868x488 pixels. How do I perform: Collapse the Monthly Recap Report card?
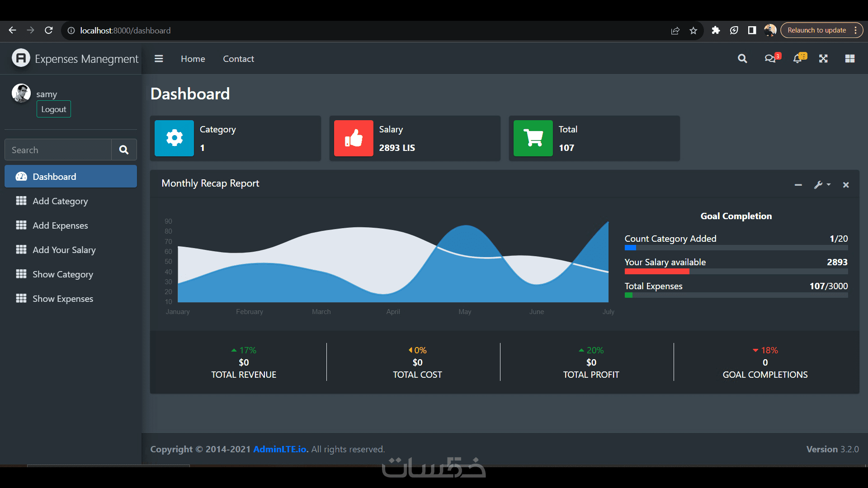click(x=798, y=185)
